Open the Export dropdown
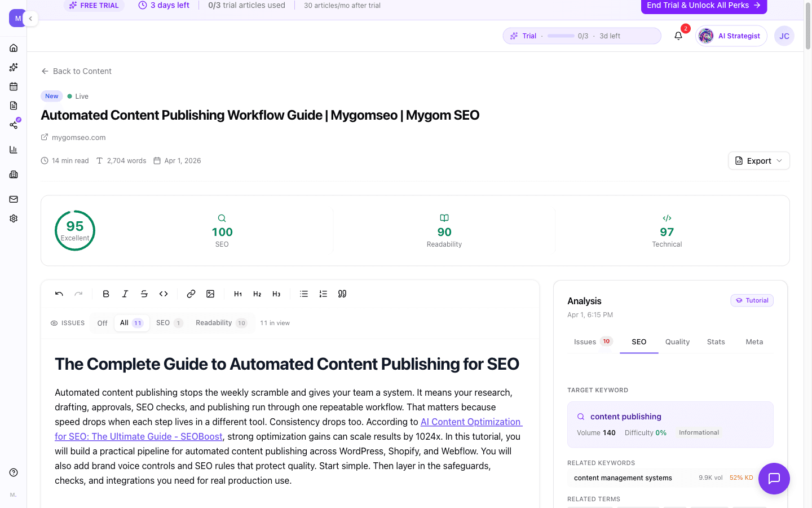 tap(758, 160)
